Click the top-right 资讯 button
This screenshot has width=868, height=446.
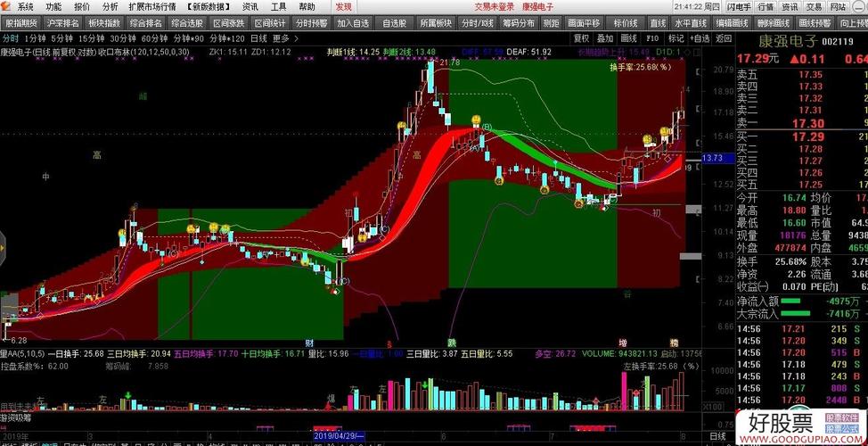point(790,7)
